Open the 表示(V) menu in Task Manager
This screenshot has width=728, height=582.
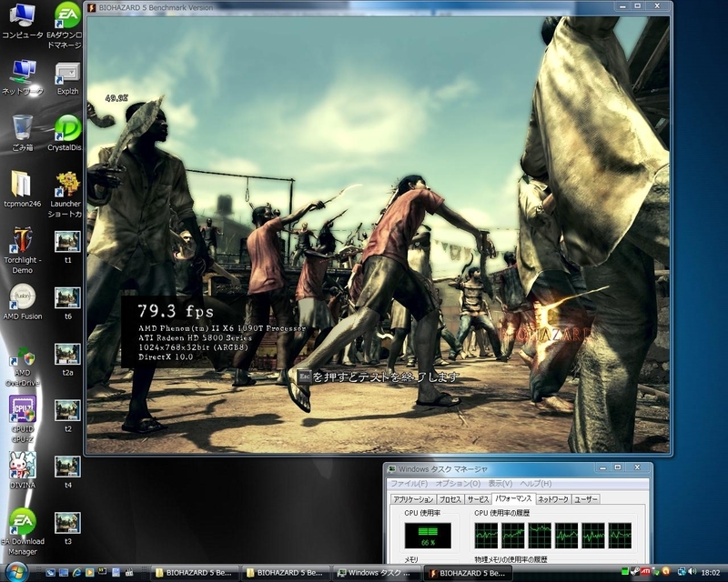(500, 484)
